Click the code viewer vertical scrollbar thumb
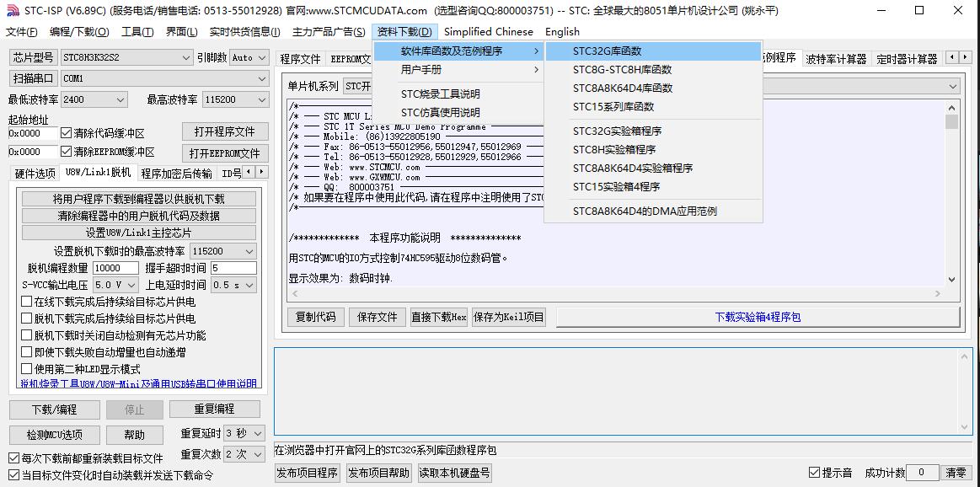This screenshot has width=980, height=487. [x=951, y=121]
